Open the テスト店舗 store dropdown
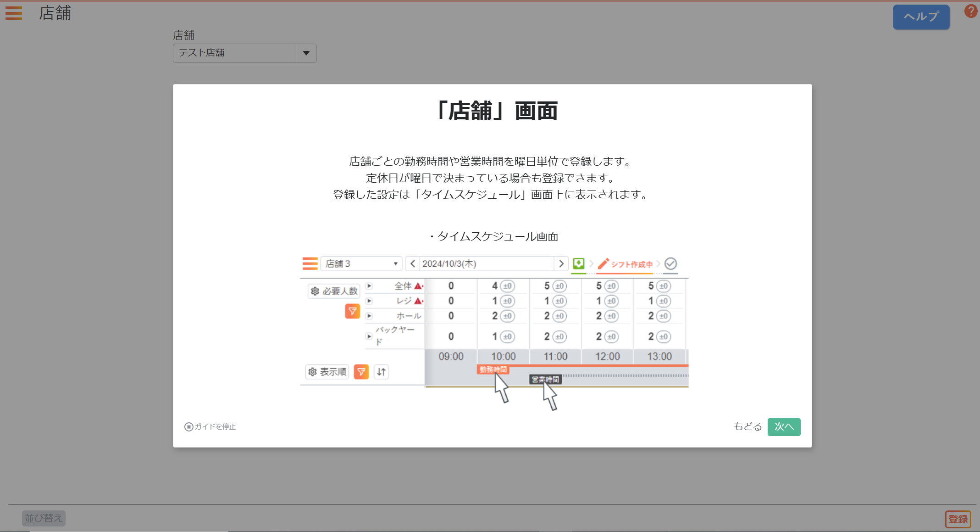 235,53
